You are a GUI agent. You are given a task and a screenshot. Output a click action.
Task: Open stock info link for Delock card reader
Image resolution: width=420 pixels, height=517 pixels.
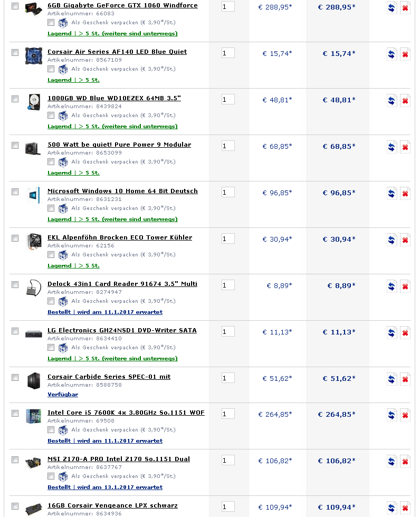pyautogui.click(x=104, y=312)
